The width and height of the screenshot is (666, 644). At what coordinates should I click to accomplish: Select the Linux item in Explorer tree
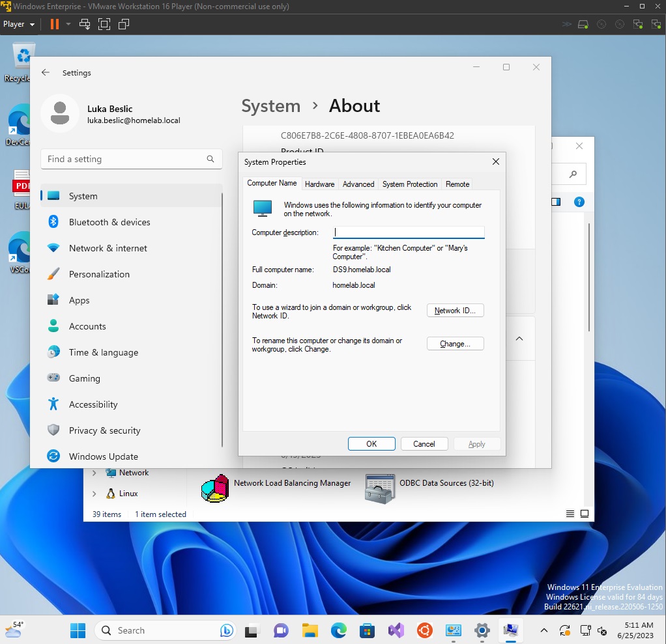tap(128, 494)
